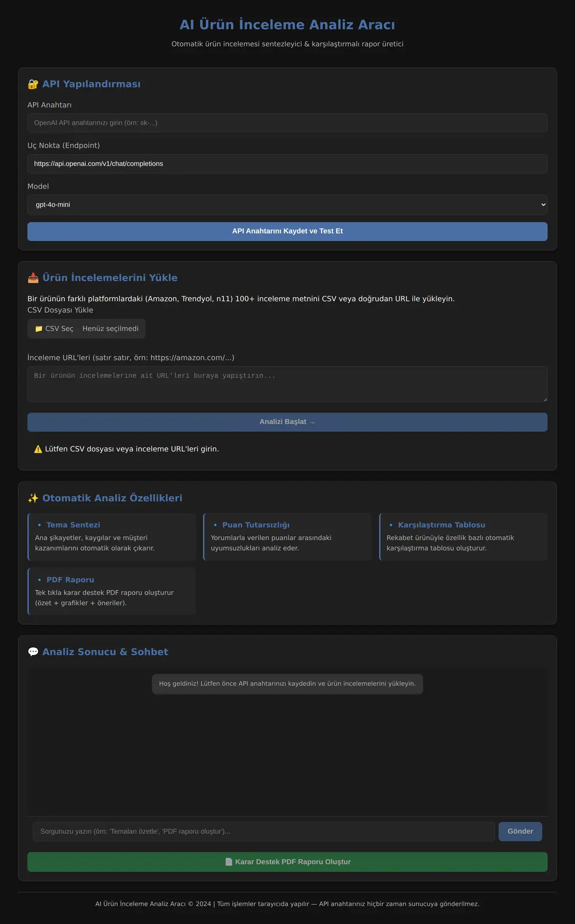Click the folder icon on CSV Seç
The width and height of the screenshot is (575, 924).
(39, 329)
